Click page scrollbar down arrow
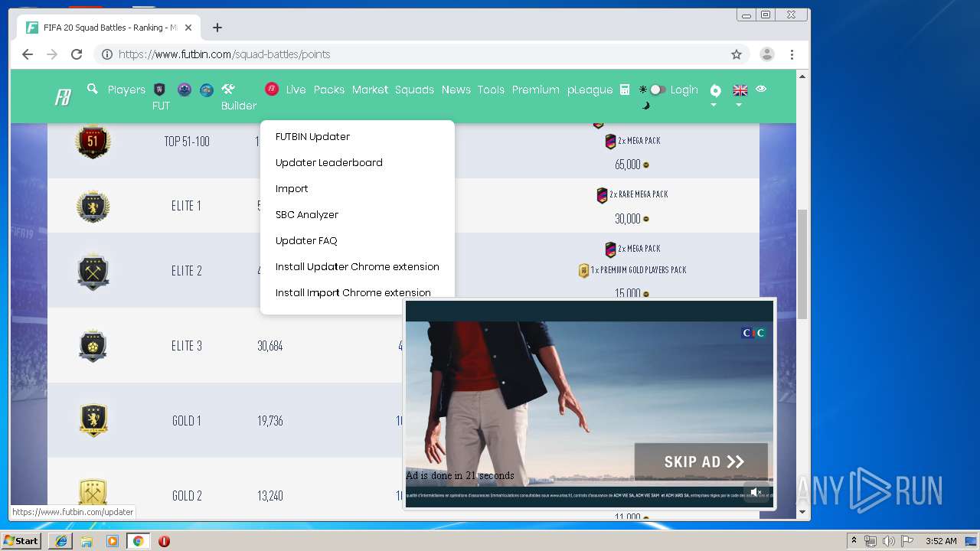The height and width of the screenshot is (551, 980). (802, 512)
